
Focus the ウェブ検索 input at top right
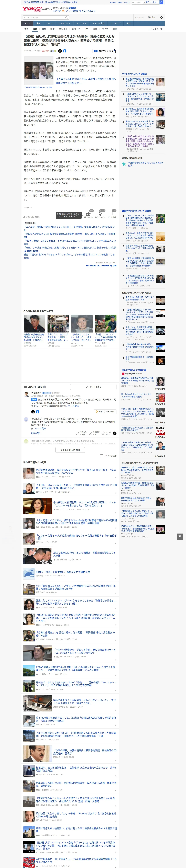[x=137, y=2]
